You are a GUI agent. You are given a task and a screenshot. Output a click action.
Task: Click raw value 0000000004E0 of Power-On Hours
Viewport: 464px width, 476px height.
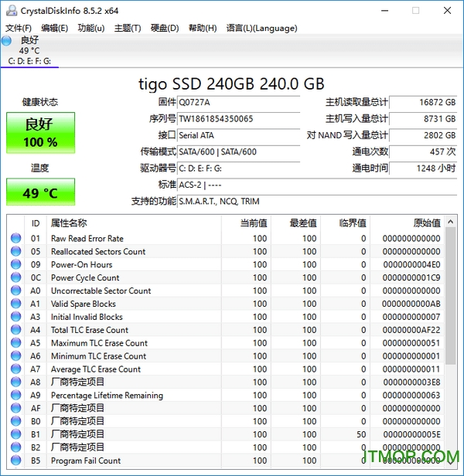pyautogui.click(x=411, y=264)
